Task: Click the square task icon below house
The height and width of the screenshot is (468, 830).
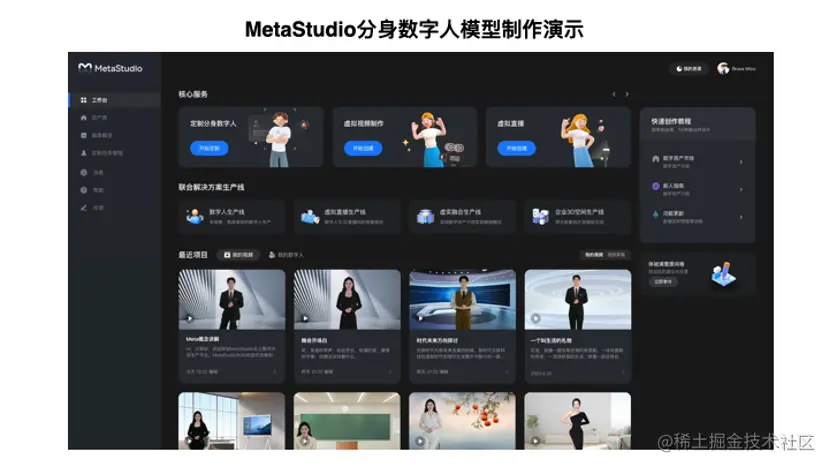Action: pos(83,135)
